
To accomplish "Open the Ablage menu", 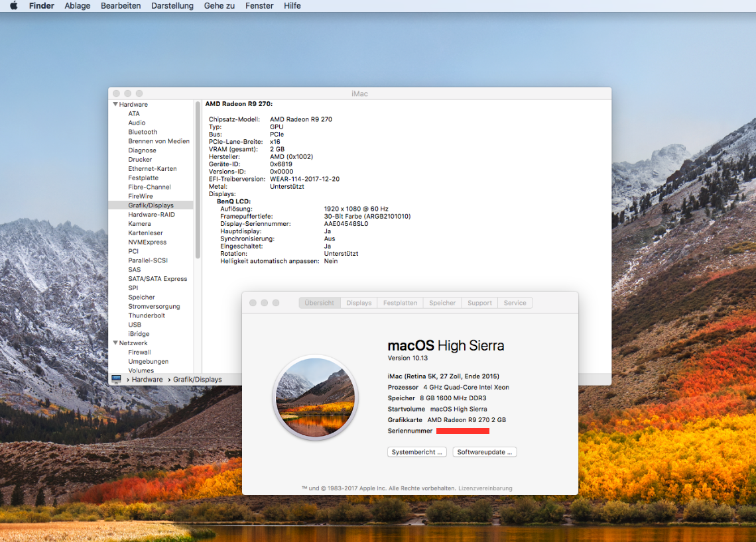I will click(78, 6).
